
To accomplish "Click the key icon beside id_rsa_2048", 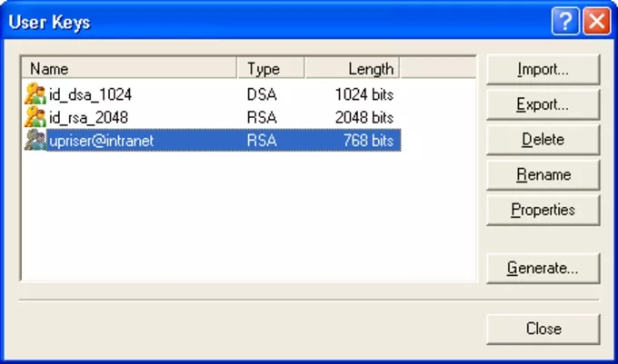I will point(35,117).
